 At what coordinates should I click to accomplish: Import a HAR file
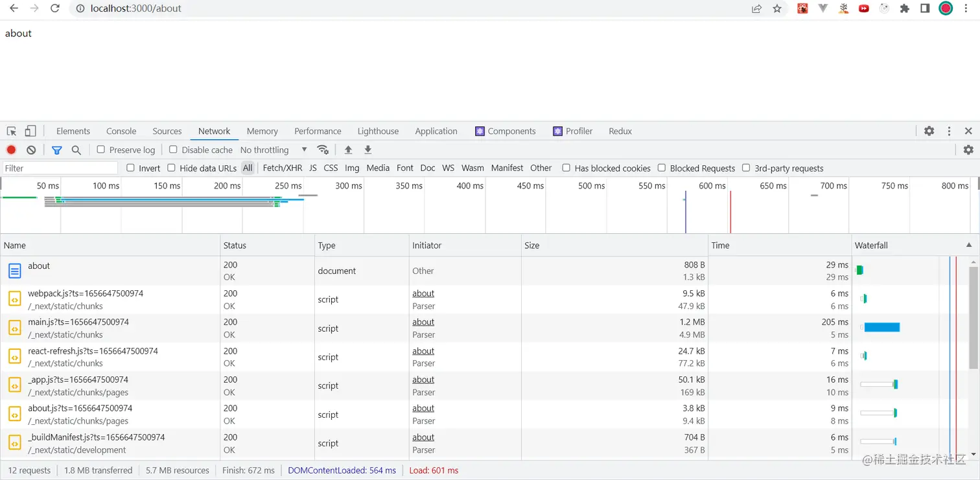coord(348,150)
